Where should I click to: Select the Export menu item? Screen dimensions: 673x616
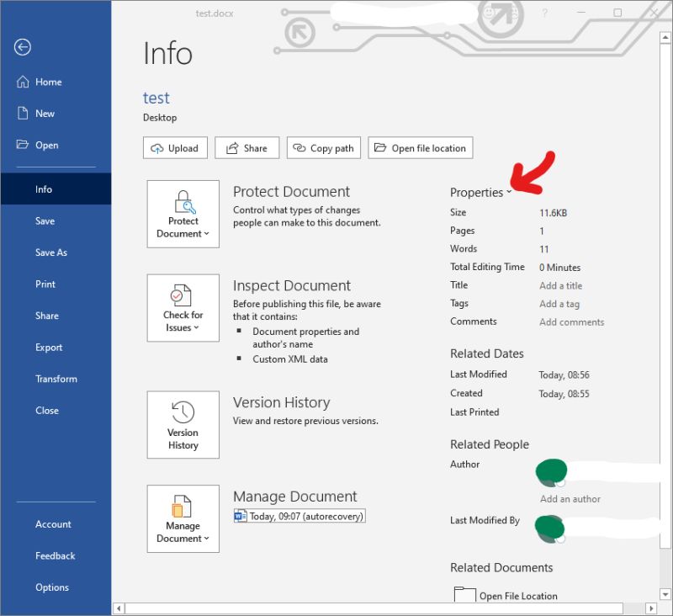pyautogui.click(x=49, y=347)
